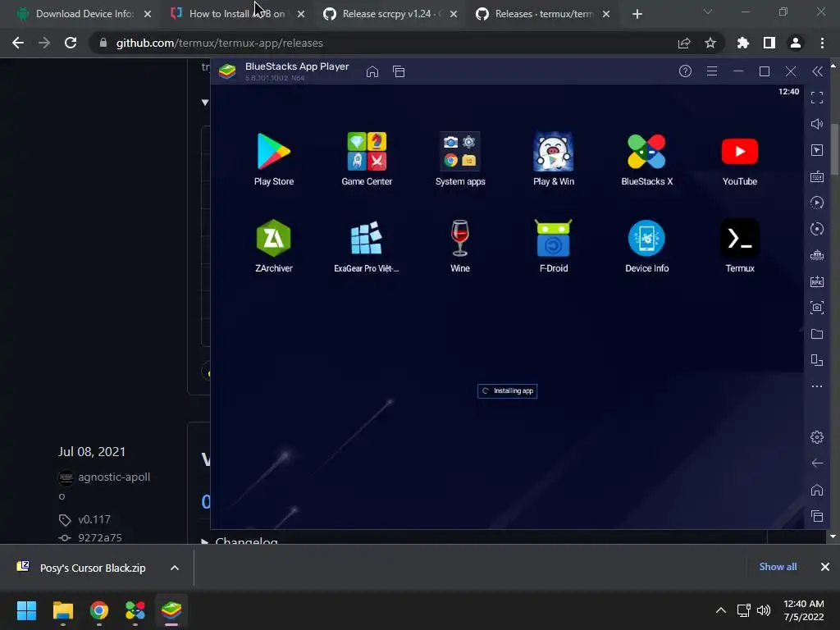The width and height of the screenshot is (840, 630).
Task: Open BlueStacks help question mark
Action: tap(685, 71)
